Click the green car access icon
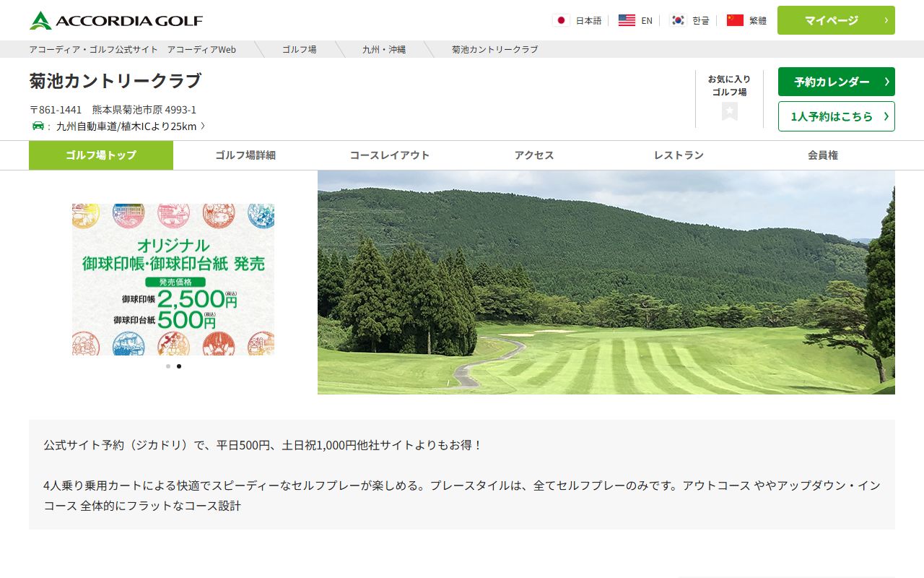Image resolution: width=924 pixels, height=578 pixels. tap(38, 126)
